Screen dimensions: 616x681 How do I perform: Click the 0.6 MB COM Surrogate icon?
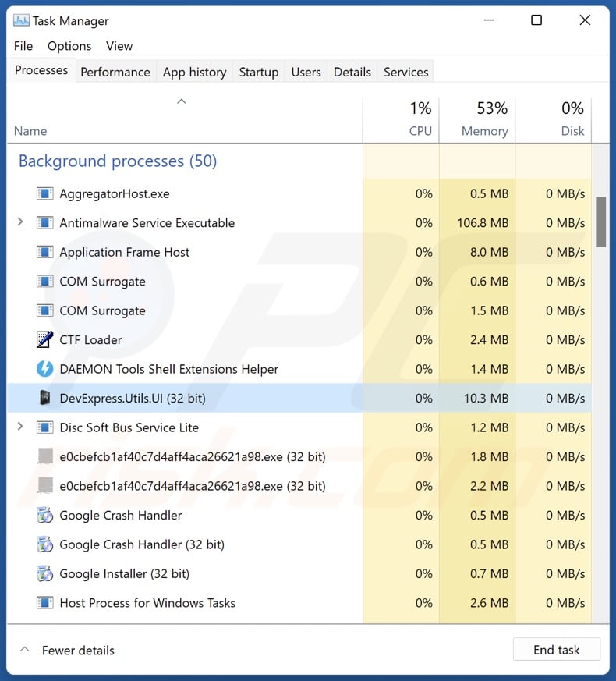[44, 282]
